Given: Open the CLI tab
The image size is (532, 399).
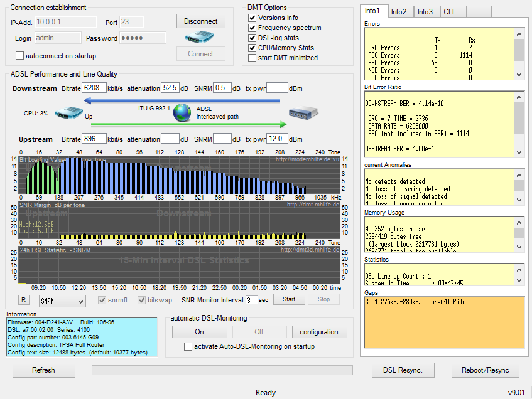Looking at the screenshot, I should pyautogui.click(x=448, y=11).
